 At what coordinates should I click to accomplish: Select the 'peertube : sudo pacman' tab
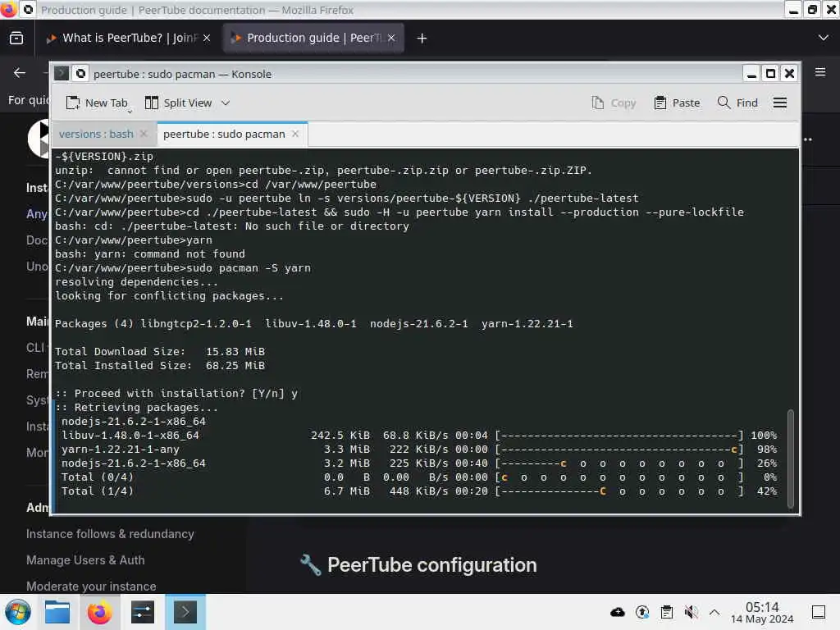(x=224, y=134)
